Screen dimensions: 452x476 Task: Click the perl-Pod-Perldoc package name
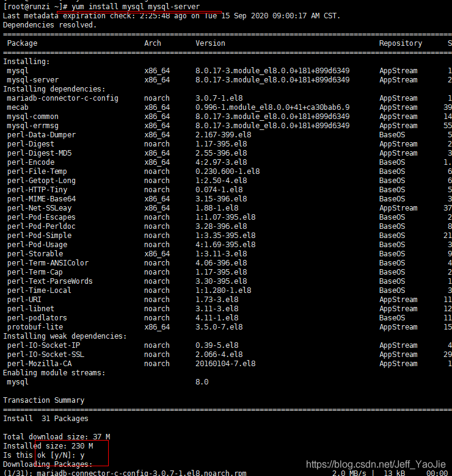42,226
